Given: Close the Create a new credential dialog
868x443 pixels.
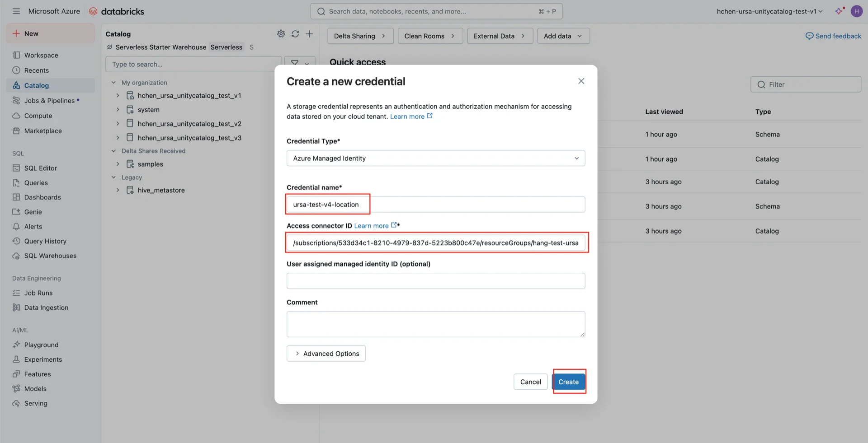Looking at the screenshot, I should [x=581, y=81].
